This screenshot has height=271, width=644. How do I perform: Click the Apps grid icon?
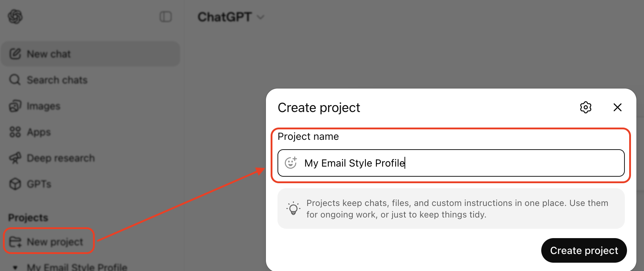click(x=15, y=132)
